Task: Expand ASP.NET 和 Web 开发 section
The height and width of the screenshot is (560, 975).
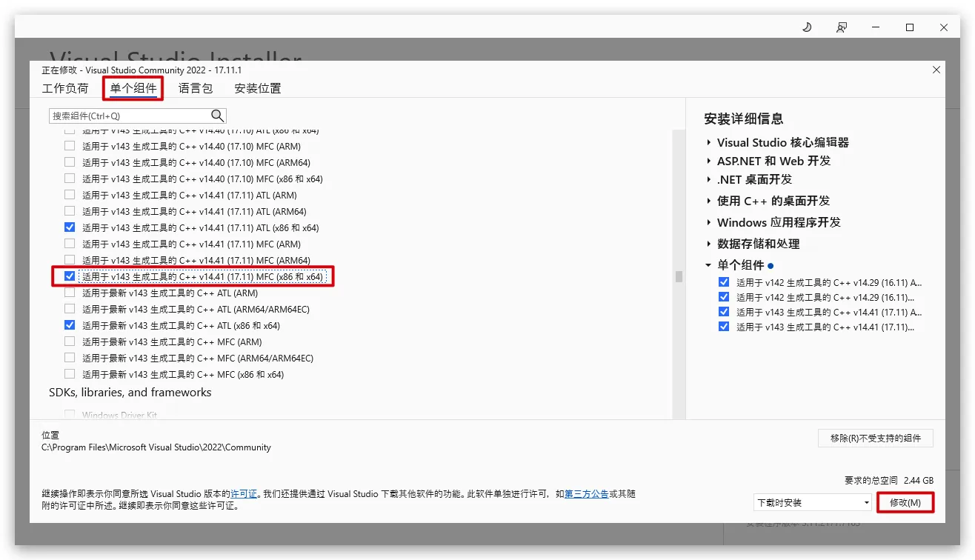Action: pyautogui.click(x=709, y=161)
